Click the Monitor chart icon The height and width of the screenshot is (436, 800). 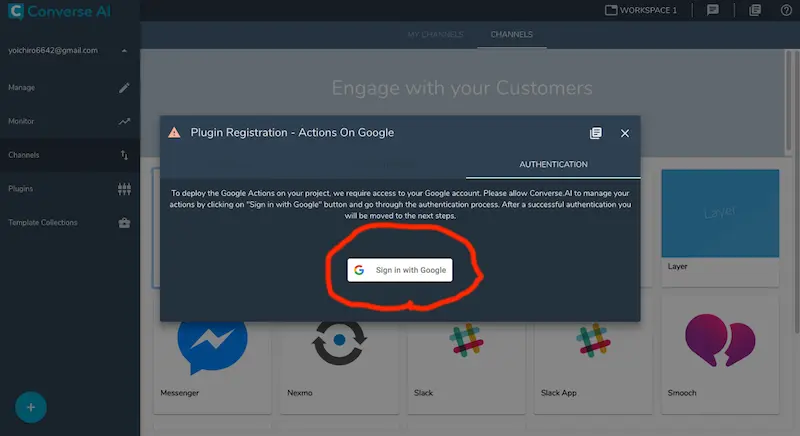pos(124,121)
